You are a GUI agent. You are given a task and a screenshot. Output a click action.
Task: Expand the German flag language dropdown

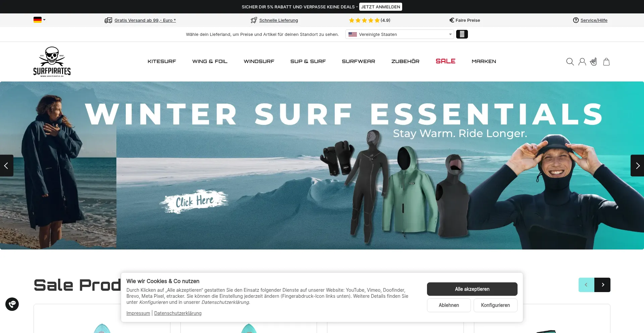[x=40, y=20]
